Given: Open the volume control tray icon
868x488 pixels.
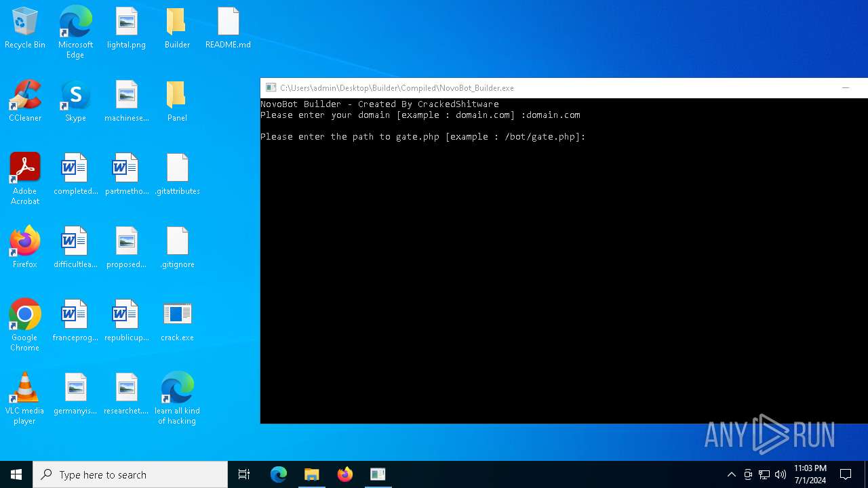Looking at the screenshot, I should pyautogui.click(x=781, y=474).
